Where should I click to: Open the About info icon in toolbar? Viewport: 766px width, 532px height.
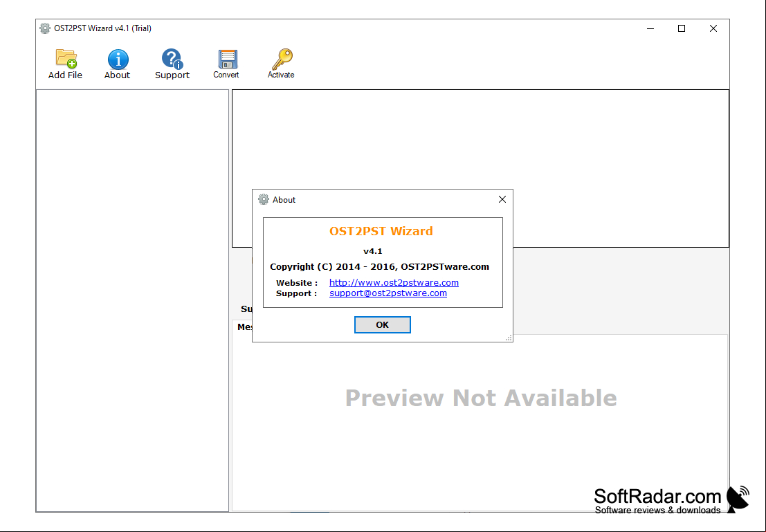click(x=118, y=59)
